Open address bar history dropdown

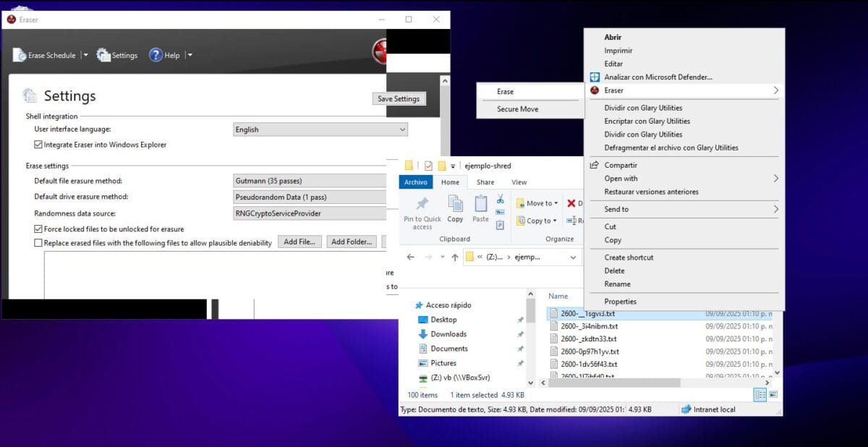pos(573,257)
